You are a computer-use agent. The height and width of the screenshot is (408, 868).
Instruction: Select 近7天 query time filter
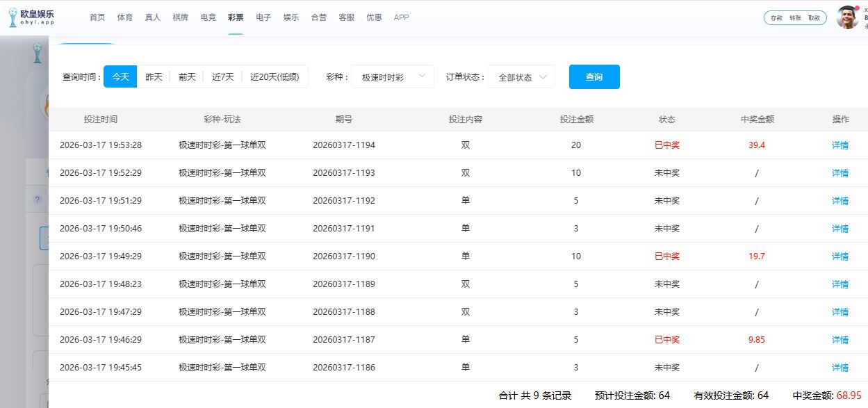click(223, 77)
